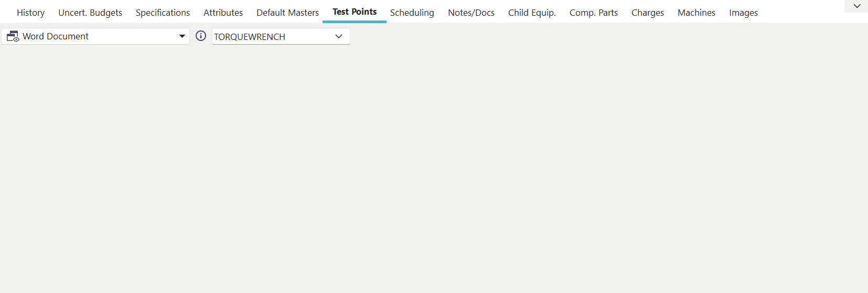868x293 pixels.
Task: Click the circled info icon
Action: point(201,36)
